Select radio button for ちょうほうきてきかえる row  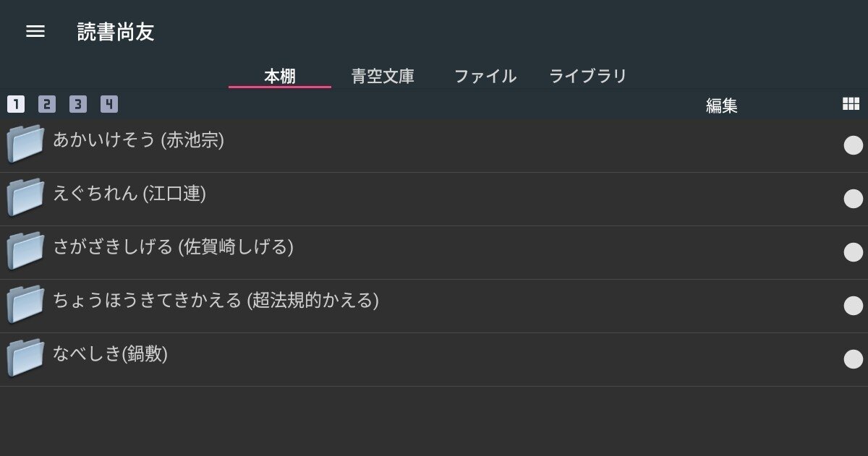[854, 306]
